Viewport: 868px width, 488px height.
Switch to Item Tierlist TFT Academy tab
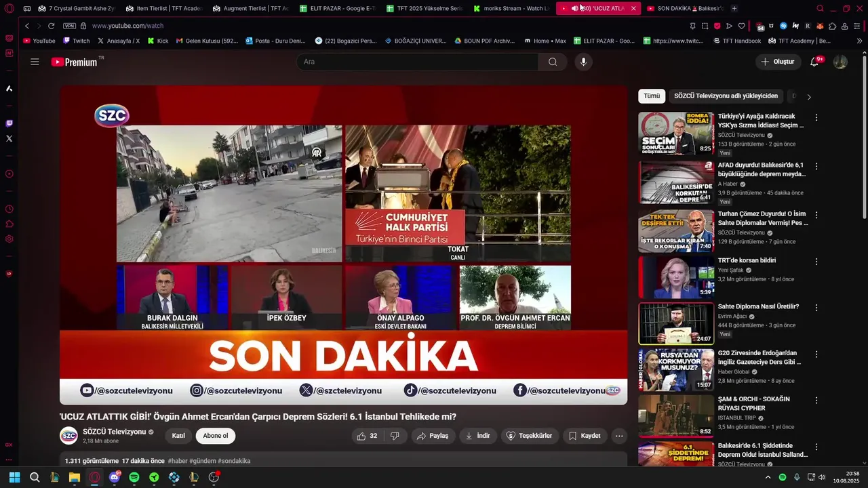pos(163,8)
